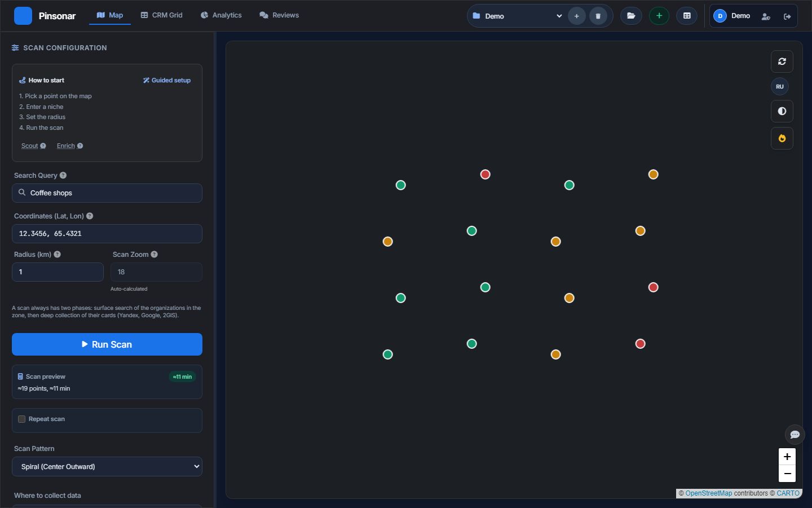Click the Demo user avatar
Viewport: 812px width, 508px height.
pyautogui.click(x=720, y=16)
